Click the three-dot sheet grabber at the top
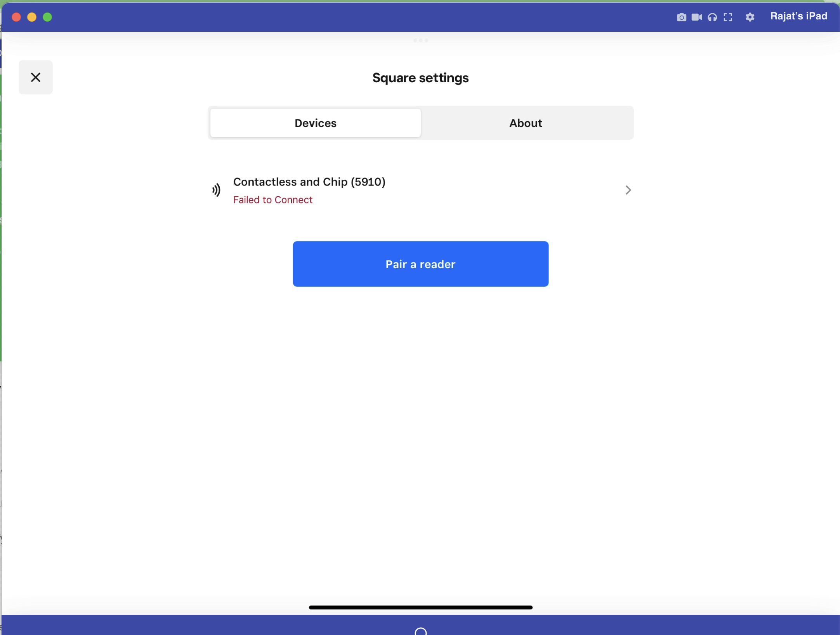The width and height of the screenshot is (840, 635). (420, 40)
